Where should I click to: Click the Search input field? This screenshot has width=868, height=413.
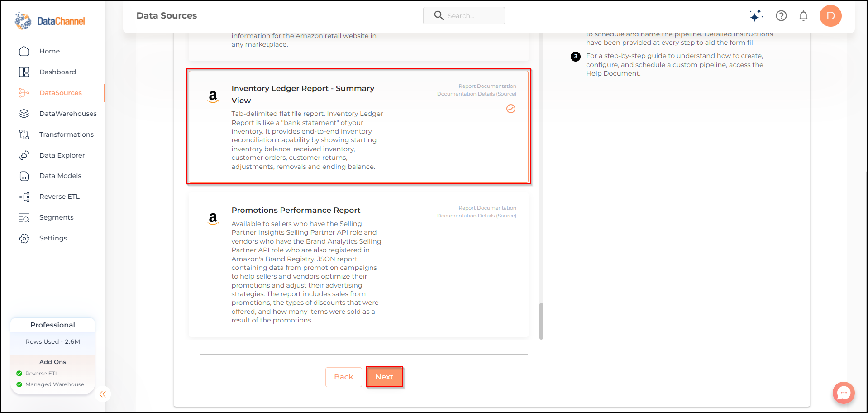[464, 15]
